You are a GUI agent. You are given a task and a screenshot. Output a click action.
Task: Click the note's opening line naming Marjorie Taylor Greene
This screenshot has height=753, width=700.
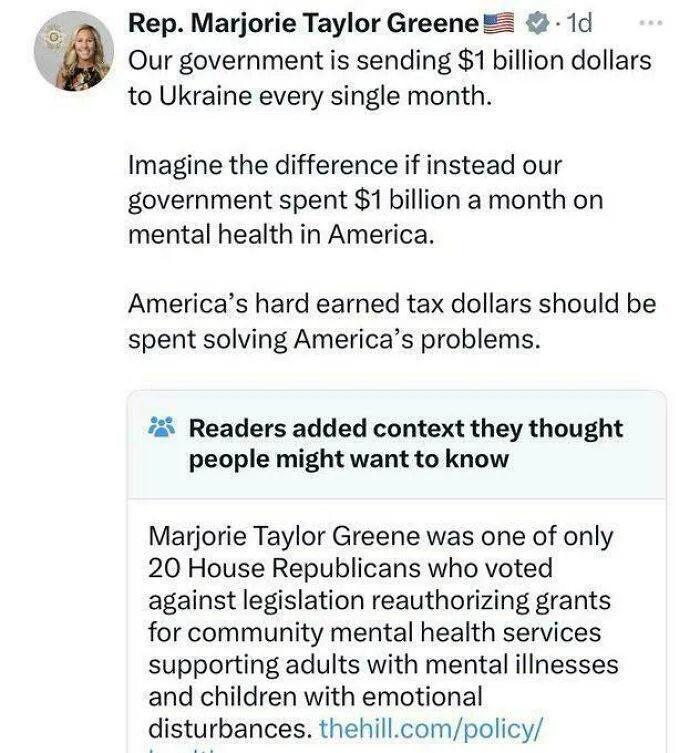pos(380,536)
